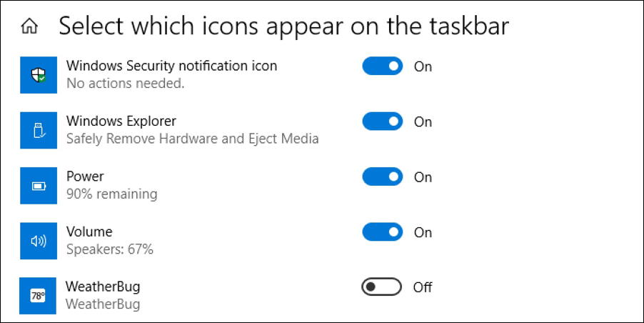Click the "No actions needed." status text

125,83
